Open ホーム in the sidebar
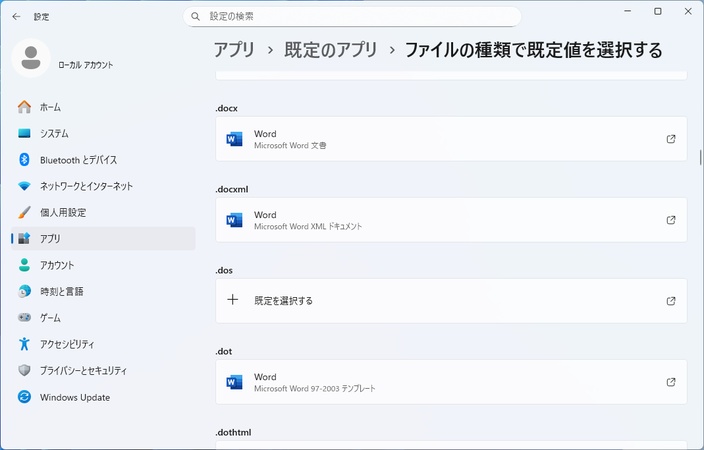This screenshot has height=450, width=704. pos(103,107)
